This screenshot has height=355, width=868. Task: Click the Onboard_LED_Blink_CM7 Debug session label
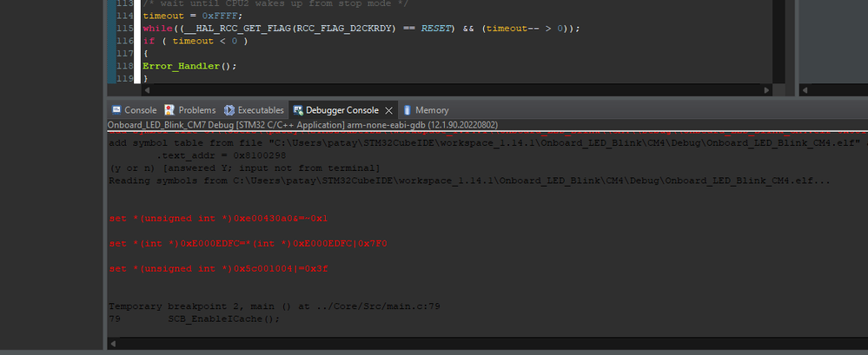pyautogui.click(x=301, y=125)
